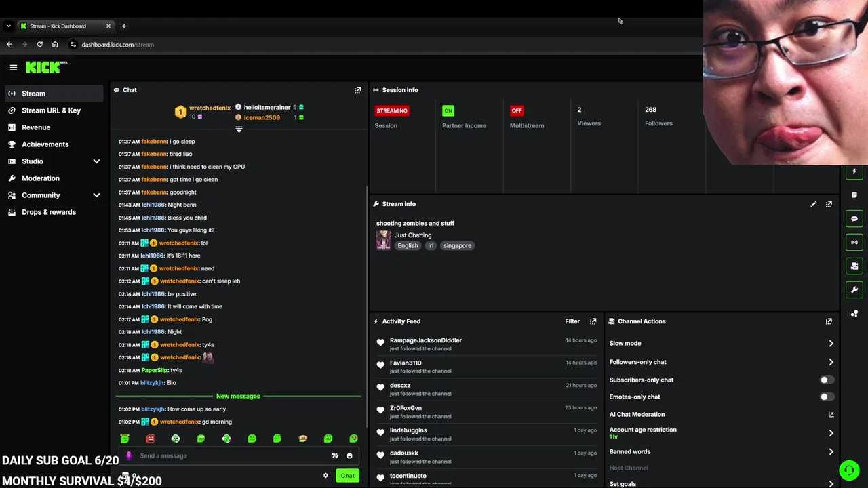
Task: Click the translate icon in message box
Action: 334,456
